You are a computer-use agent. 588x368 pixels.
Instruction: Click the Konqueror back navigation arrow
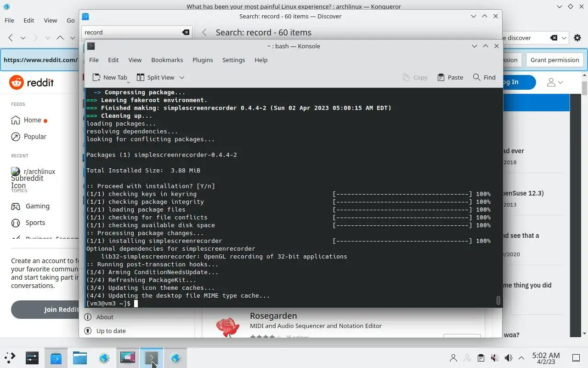tap(11, 38)
